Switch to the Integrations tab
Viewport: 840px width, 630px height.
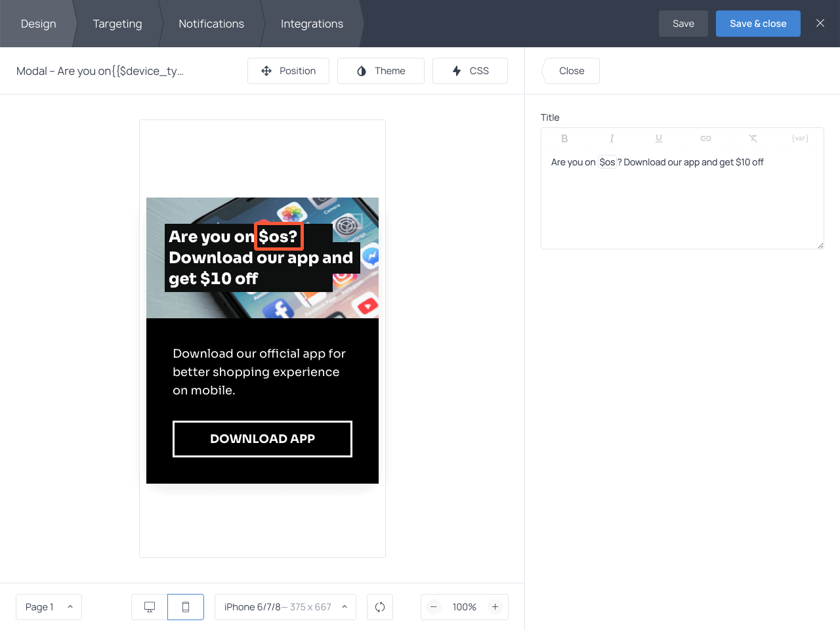(312, 24)
